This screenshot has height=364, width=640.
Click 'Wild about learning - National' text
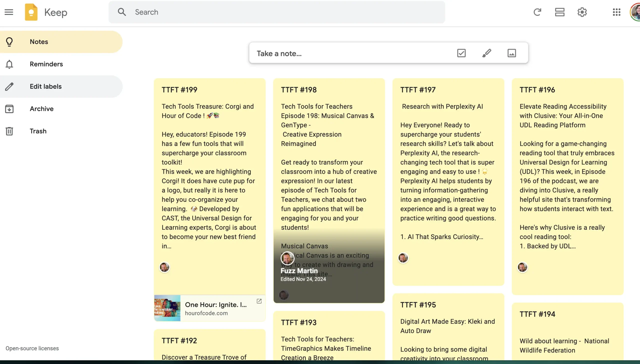tap(564, 341)
